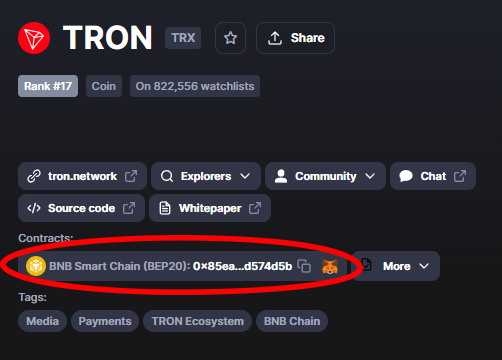Expand the Explorers dropdown

pyautogui.click(x=206, y=176)
